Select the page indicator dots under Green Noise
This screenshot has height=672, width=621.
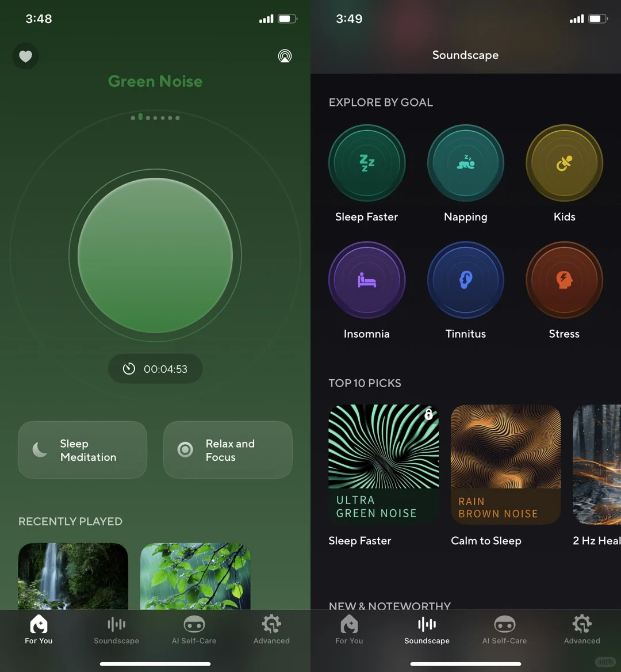(x=155, y=117)
